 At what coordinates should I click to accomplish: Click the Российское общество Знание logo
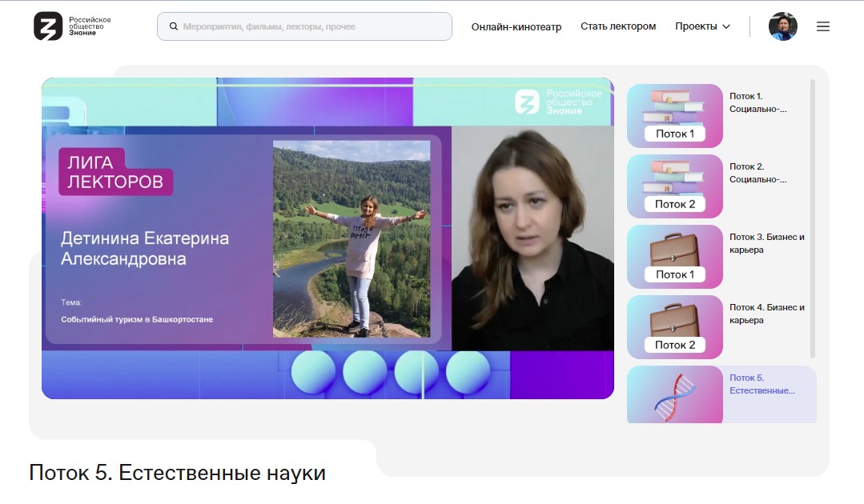pos(72,26)
